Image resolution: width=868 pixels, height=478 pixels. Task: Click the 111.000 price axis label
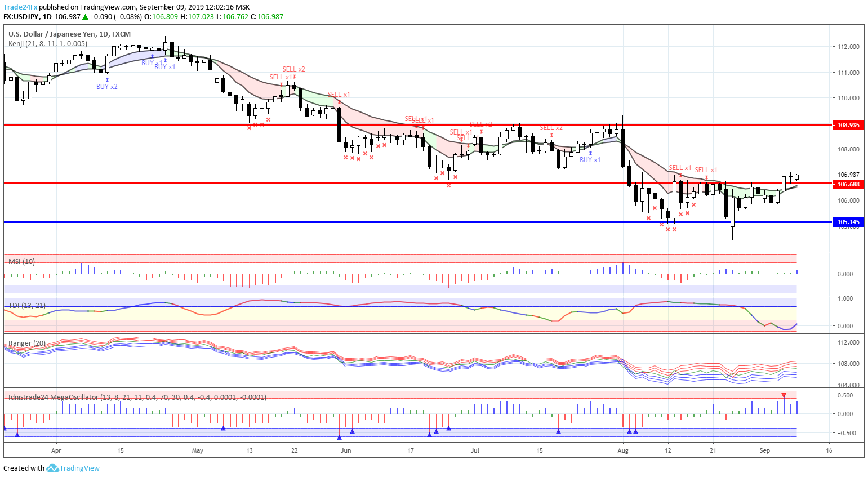848,73
